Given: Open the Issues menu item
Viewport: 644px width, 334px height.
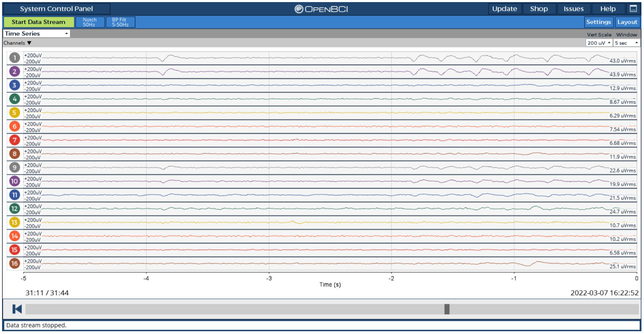Looking at the screenshot, I should tap(573, 9).
